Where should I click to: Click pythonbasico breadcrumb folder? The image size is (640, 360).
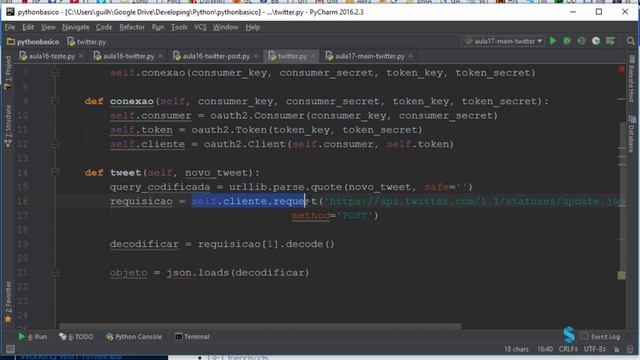pyautogui.click(x=33, y=42)
